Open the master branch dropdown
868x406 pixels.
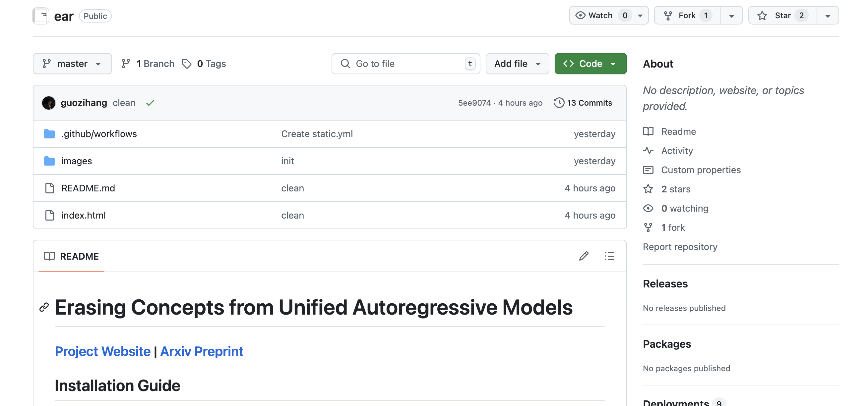tap(73, 64)
